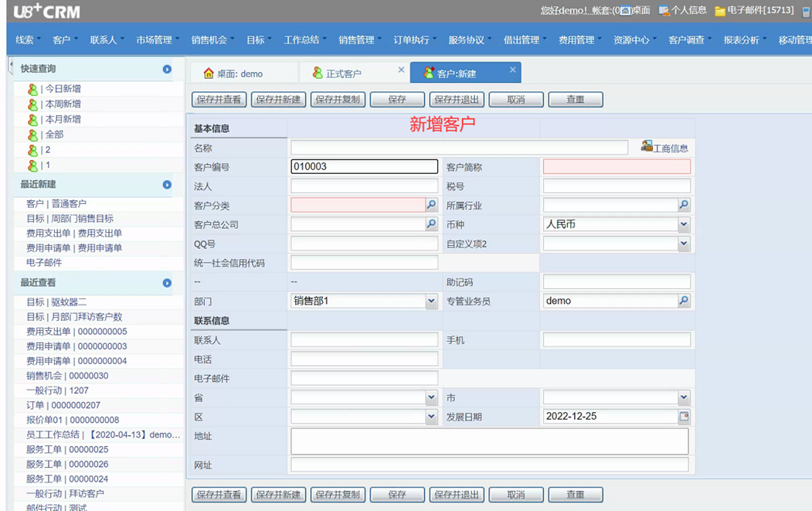The image size is (812, 511).
Task: Click top 保存并复制 button
Action: point(338,100)
